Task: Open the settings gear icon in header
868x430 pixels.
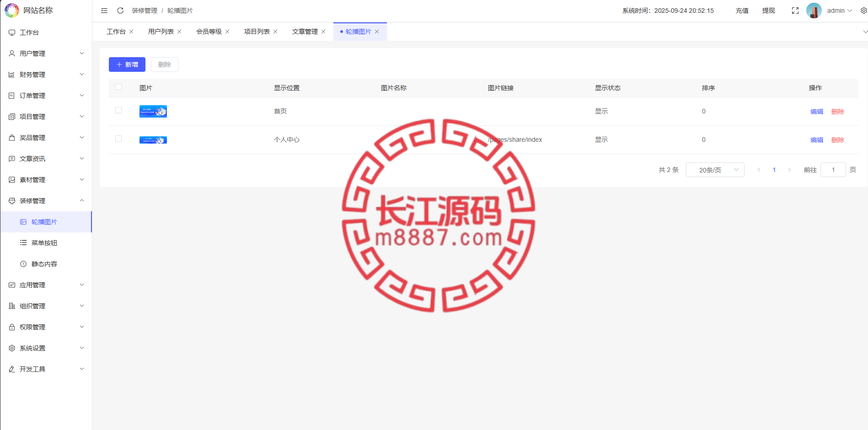Action: click(863, 11)
